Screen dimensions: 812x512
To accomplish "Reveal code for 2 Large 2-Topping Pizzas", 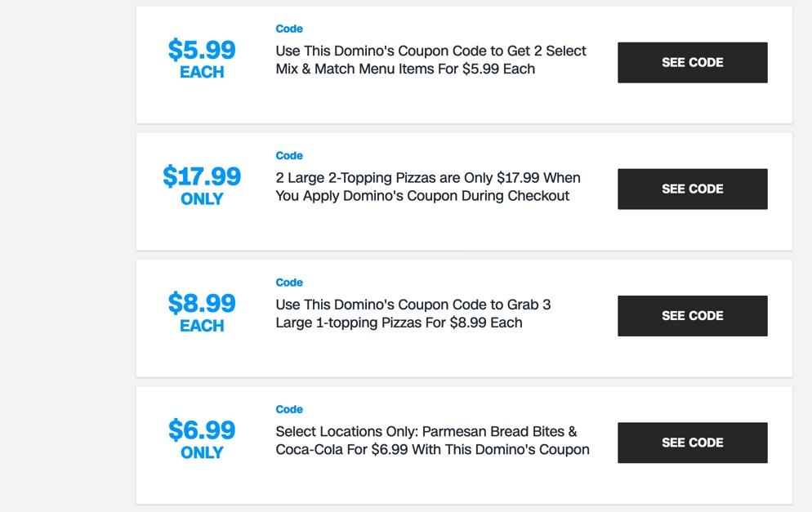I will click(692, 189).
